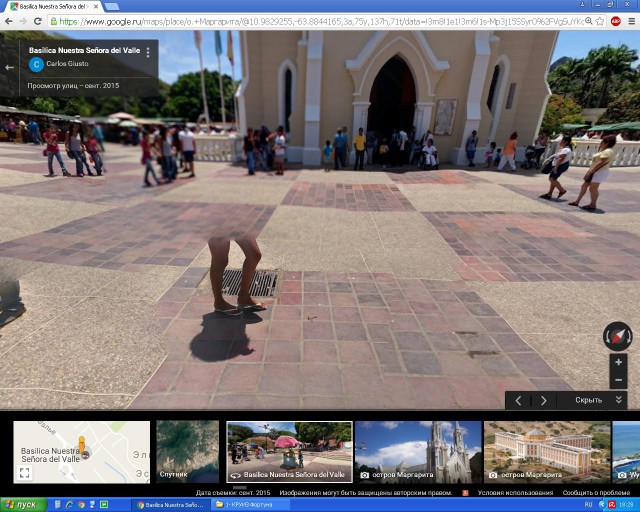This screenshot has height=512, width=640.
Task: Bookmark this page with the star
Action: [x=600, y=21]
